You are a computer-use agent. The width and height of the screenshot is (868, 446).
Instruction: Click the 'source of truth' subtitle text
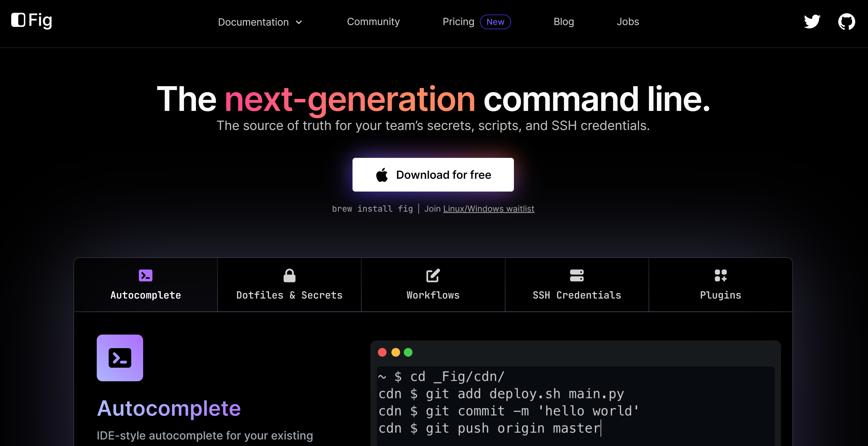click(433, 126)
